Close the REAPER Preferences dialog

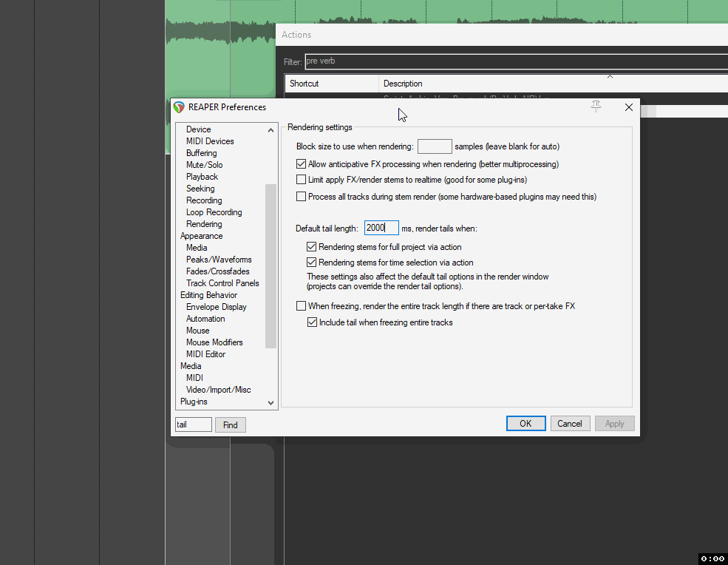pos(629,107)
